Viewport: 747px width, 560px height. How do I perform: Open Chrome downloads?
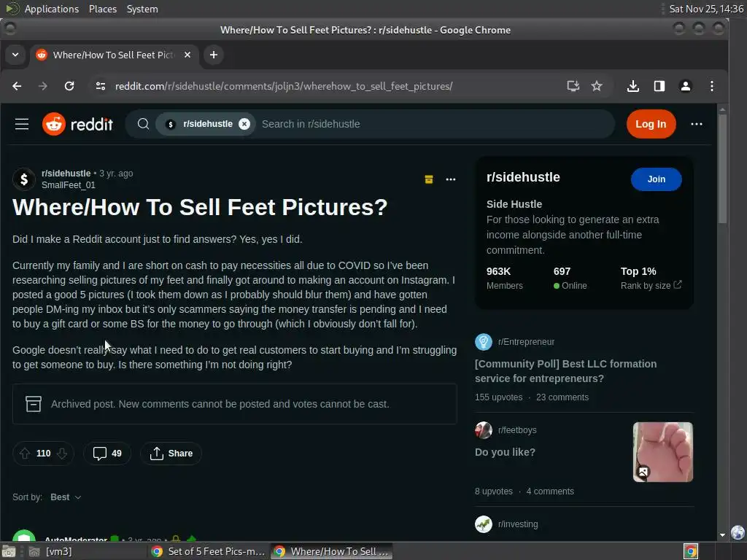pyautogui.click(x=632, y=86)
